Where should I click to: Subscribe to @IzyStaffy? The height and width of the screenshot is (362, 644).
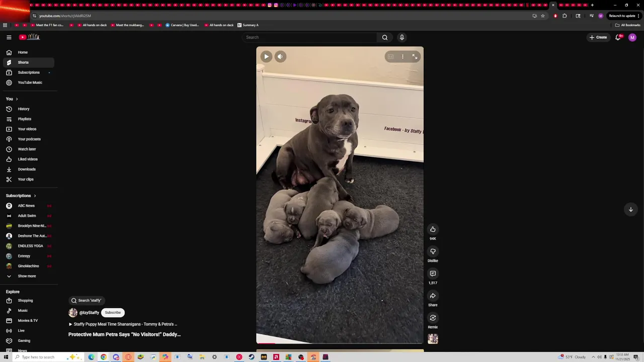[x=113, y=313]
